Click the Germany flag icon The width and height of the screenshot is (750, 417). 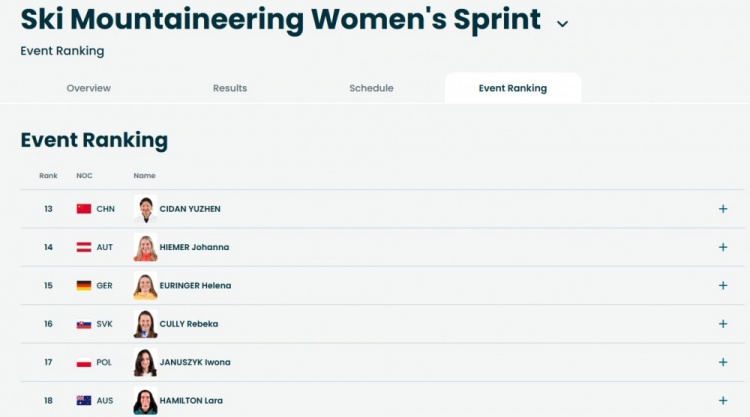[84, 285]
